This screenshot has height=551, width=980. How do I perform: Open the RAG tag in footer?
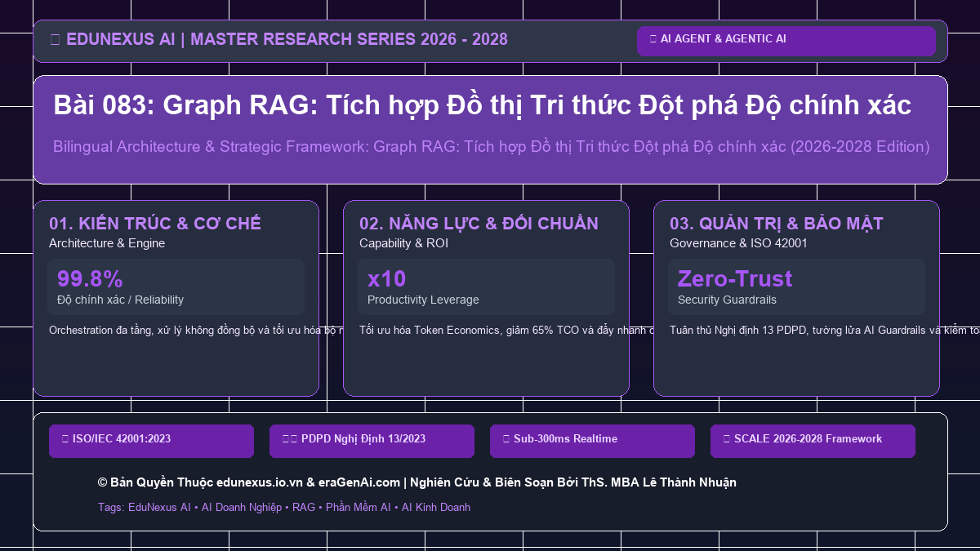[304, 507]
